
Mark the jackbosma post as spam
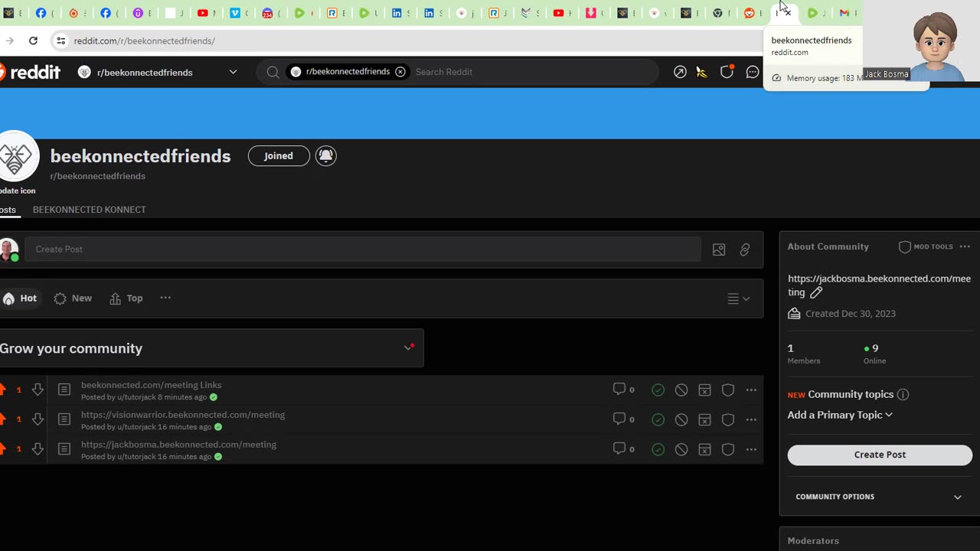(704, 450)
